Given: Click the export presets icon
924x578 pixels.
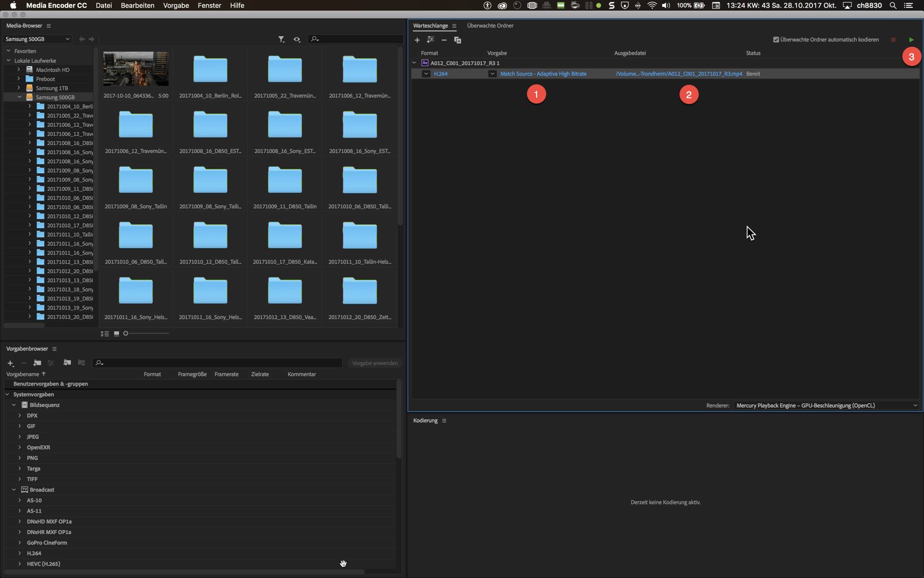Looking at the screenshot, I should tap(81, 363).
